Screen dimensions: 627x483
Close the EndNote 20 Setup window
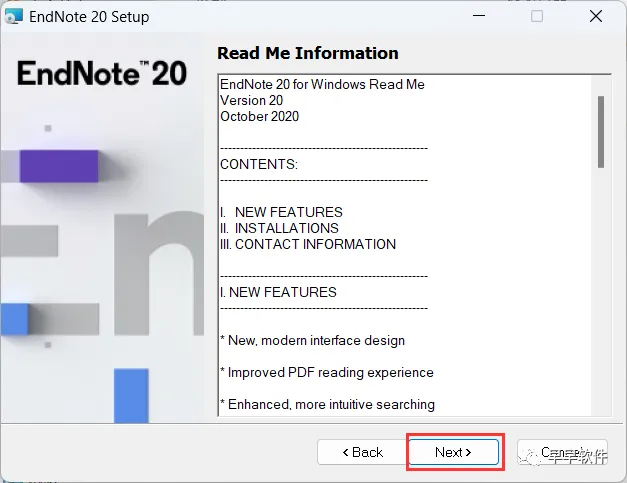596,16
